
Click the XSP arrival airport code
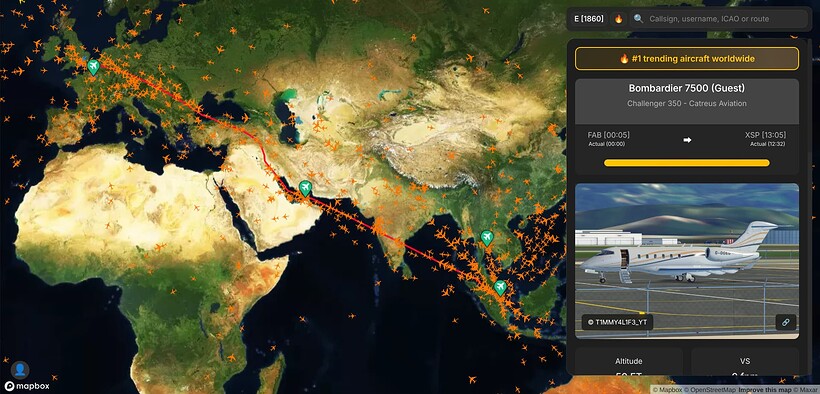[x=751, y=135]
